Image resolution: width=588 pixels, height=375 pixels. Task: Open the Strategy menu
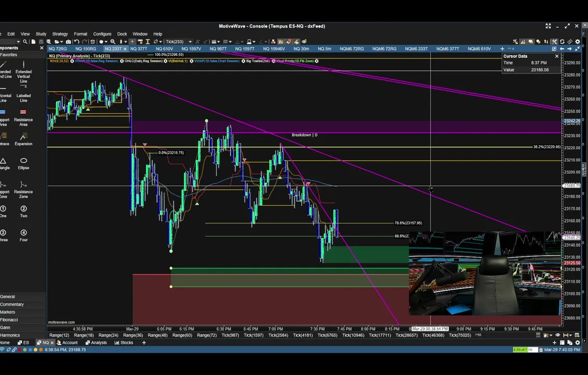(60, 34)
